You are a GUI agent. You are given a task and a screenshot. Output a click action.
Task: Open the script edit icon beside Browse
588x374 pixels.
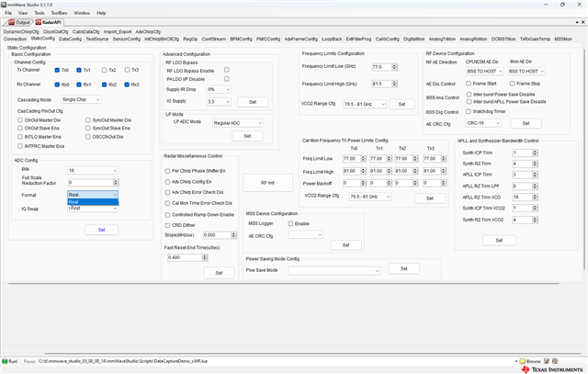(547, 361)
